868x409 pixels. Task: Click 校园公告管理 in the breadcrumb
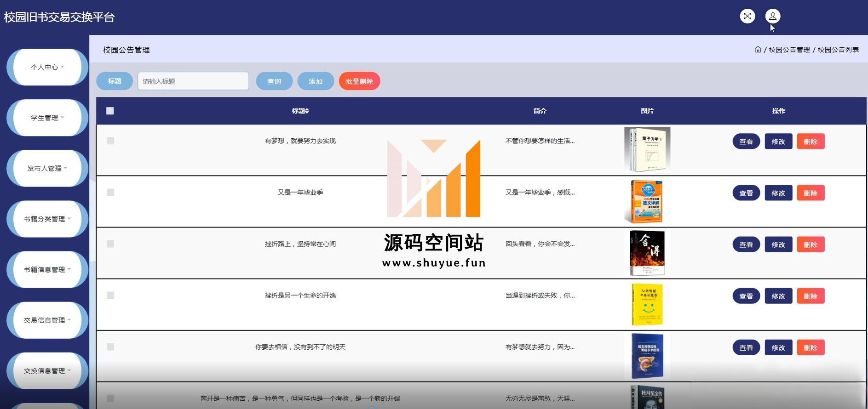pos(789,50)
